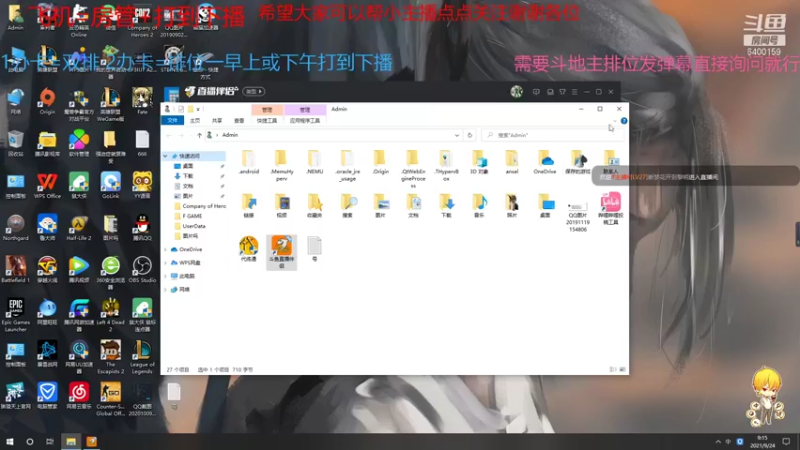
Task: Click the Search Admin input box
Action: point(553,135)
